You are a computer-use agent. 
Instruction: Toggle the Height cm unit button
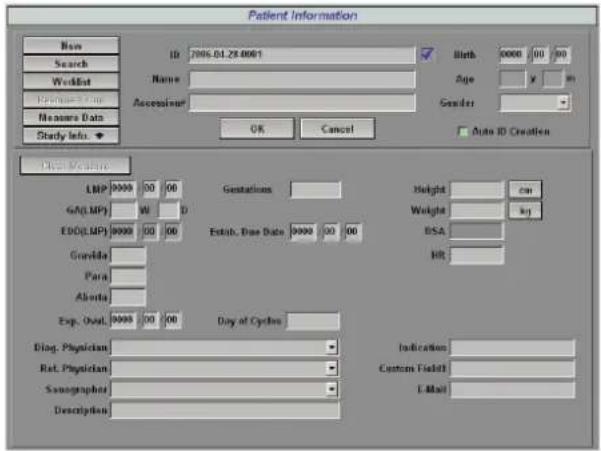tap(525, 190)
